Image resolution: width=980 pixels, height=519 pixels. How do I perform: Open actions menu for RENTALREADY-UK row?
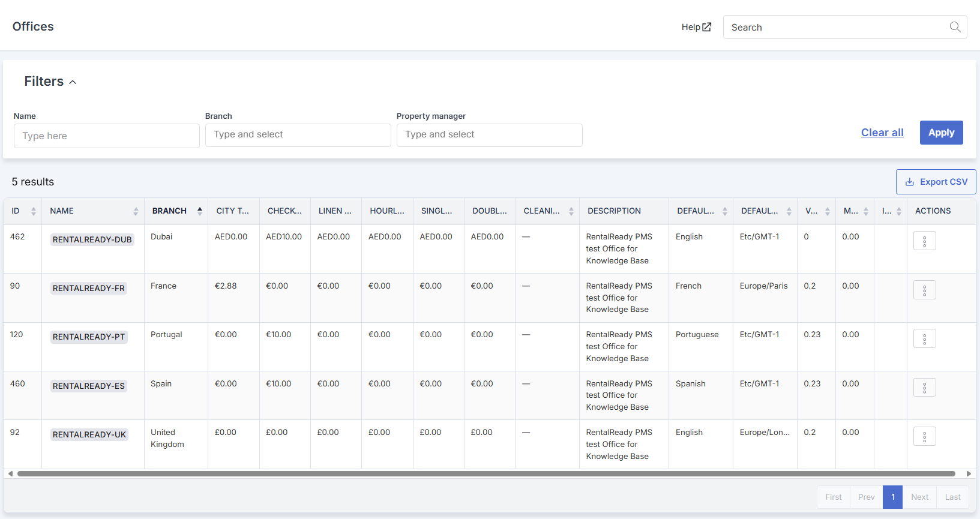924,437
